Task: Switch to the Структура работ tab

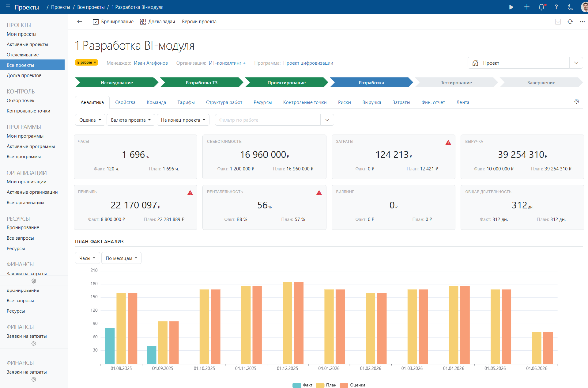Action: (224, 103)
